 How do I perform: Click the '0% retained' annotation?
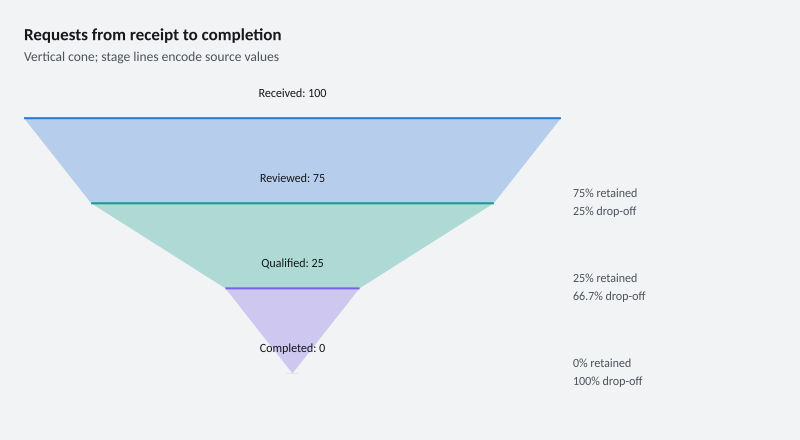tap(602, 363)
